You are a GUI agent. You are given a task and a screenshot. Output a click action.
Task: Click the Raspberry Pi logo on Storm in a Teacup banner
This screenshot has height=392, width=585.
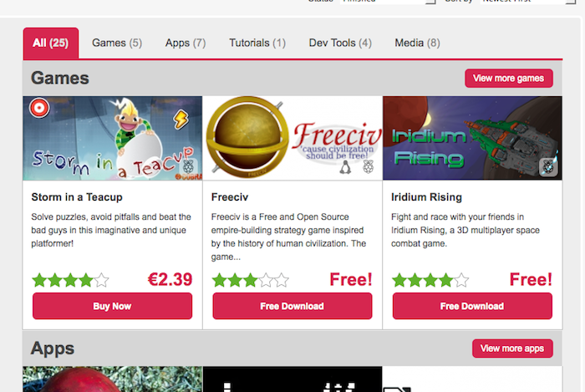click(x=188, y=166)
